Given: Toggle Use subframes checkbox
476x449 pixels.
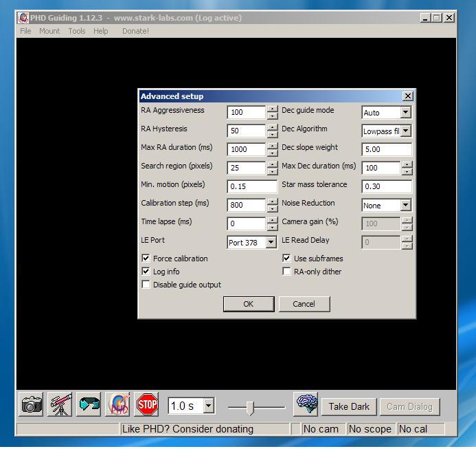Looking at the screenshot, I should 286,259.
